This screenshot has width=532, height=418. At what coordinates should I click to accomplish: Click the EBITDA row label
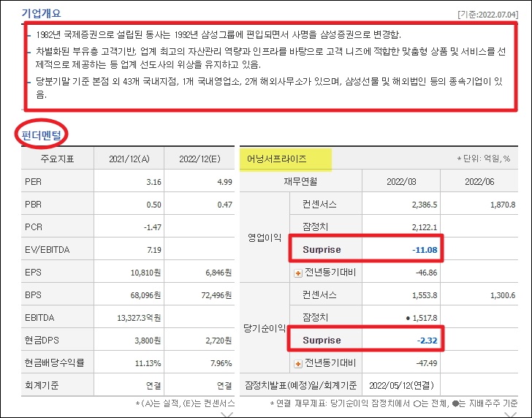(39, 318)
